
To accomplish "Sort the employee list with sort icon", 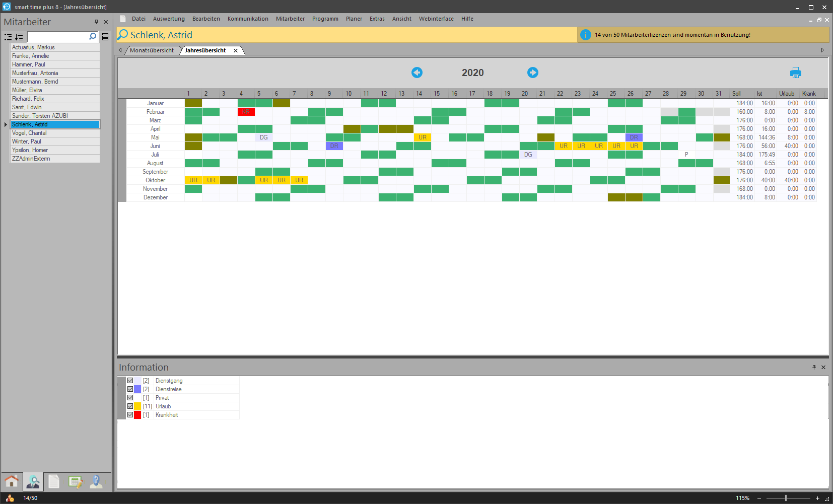I will (19, 37).
